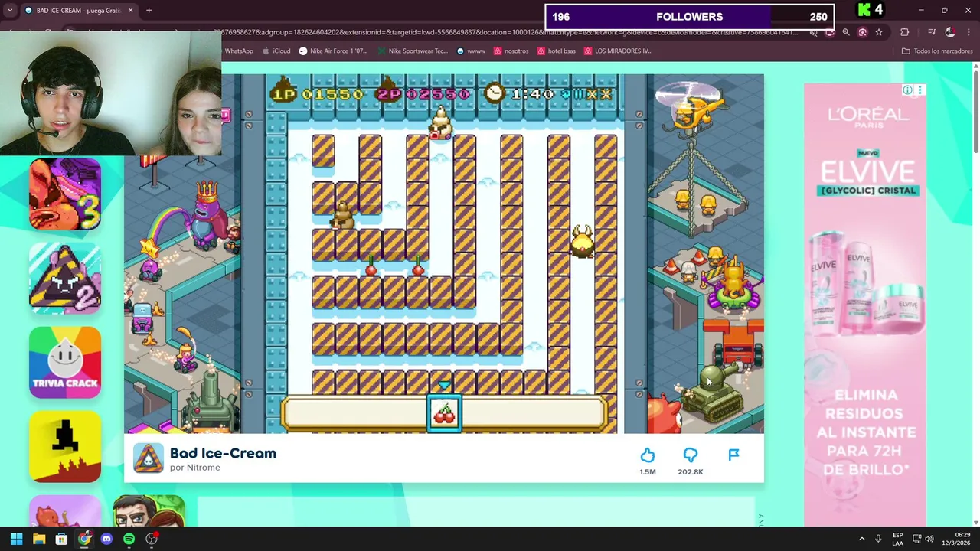Open Microsoft Store from the taskbar
The image size is (980, 551).
(61, 540)
